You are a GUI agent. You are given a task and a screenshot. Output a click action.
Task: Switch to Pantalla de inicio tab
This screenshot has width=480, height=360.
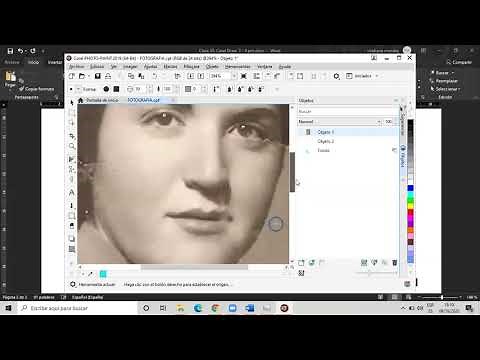pyautogui.click(x=102, y=100)
